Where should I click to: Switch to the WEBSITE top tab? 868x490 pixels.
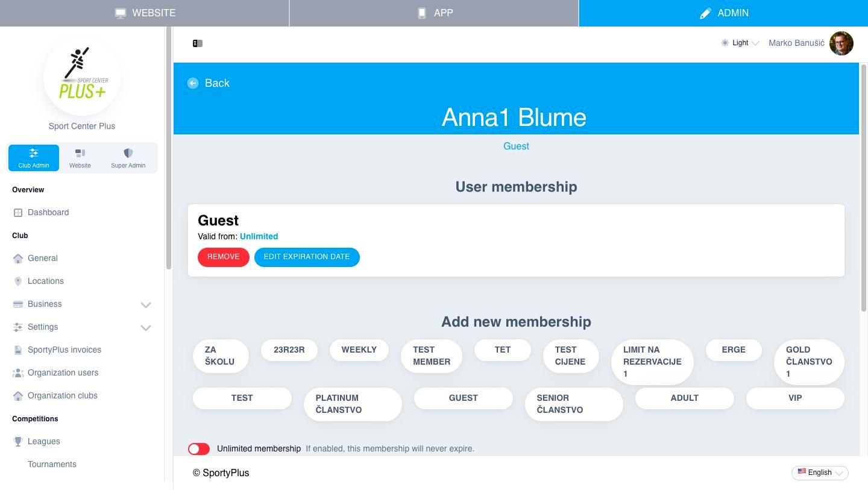145,13
